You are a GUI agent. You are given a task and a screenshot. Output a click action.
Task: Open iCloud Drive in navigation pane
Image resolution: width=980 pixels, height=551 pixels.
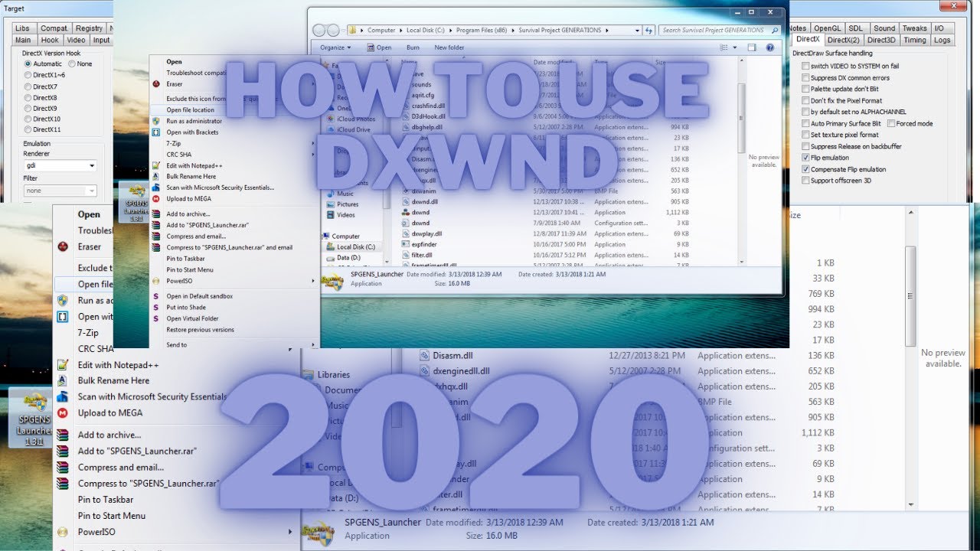[353, 130]
